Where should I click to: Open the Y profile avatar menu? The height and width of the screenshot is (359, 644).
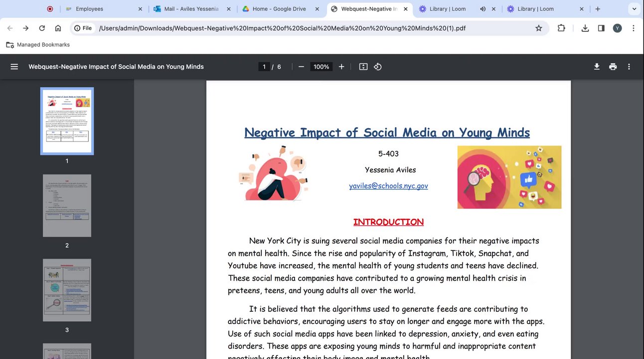coord(617,28)
